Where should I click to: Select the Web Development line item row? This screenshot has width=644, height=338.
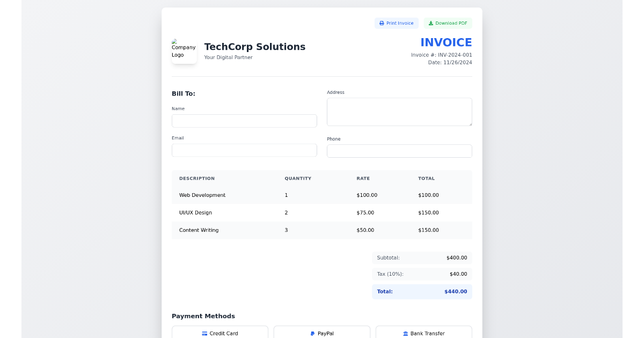tap(321, 195)
